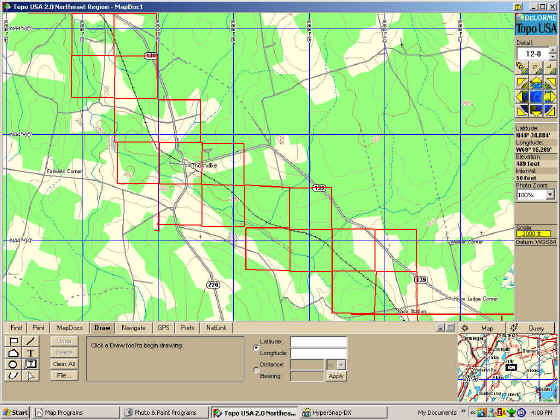Viewport: 560px width, 420px height.
Task: Open the MapDocs tab
Action: pos(69,328)
